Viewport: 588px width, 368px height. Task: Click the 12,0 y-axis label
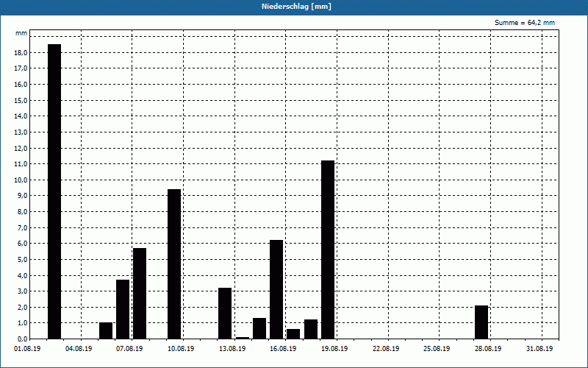point(20,148)
